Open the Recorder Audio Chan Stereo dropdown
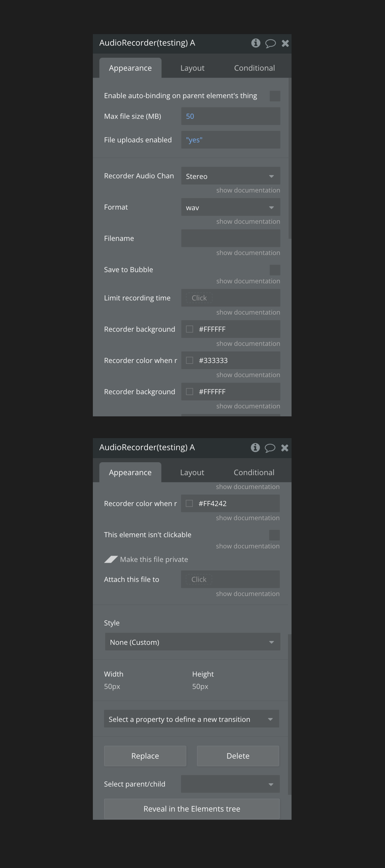Screen dimensions: 385x868 (231, 176)
